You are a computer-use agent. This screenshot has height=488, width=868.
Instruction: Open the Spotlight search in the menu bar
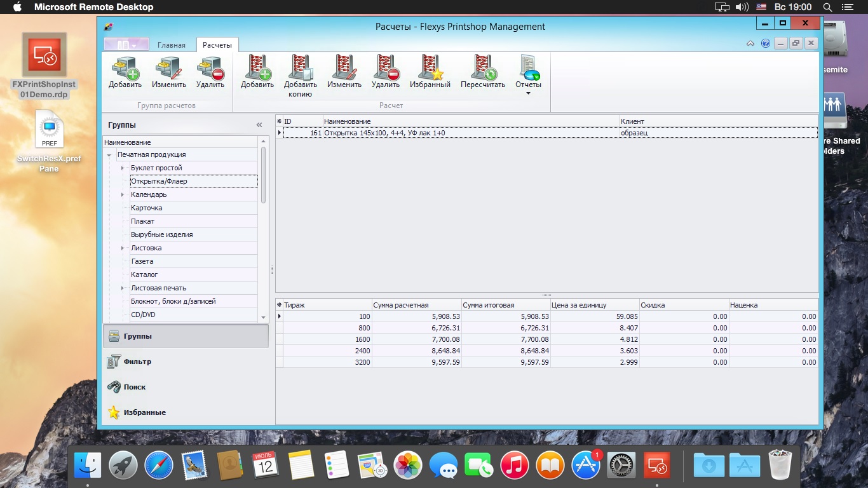tap(827, 7)
